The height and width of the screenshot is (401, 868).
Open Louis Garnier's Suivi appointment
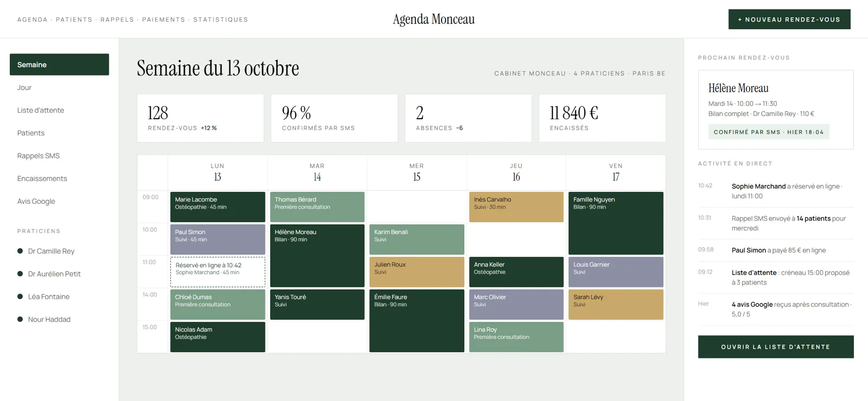click(x=616, y=272)
